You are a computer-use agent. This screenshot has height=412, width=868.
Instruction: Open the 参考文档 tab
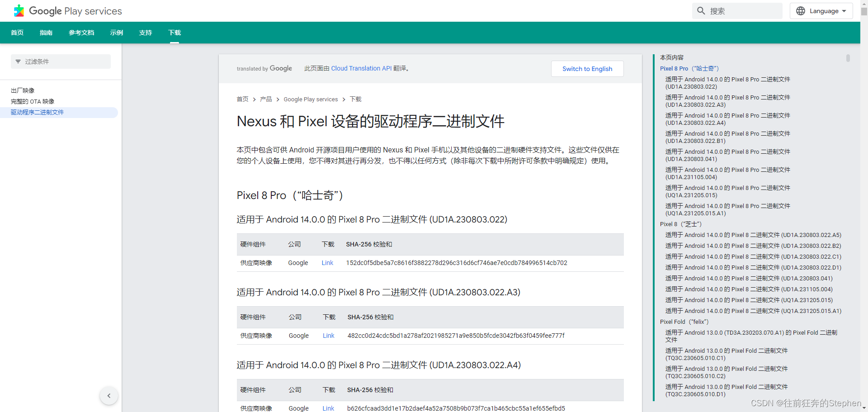point(81,33)
